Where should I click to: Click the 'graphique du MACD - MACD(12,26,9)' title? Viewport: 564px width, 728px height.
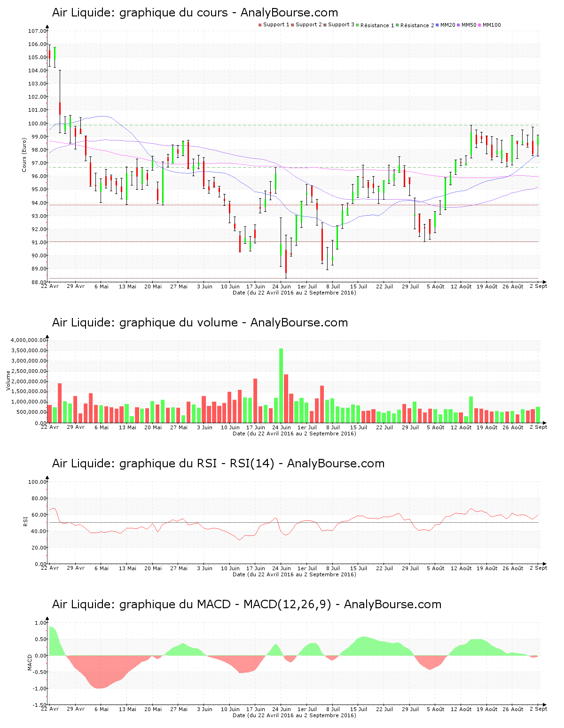pyautogui.click(x=247, y=604)
